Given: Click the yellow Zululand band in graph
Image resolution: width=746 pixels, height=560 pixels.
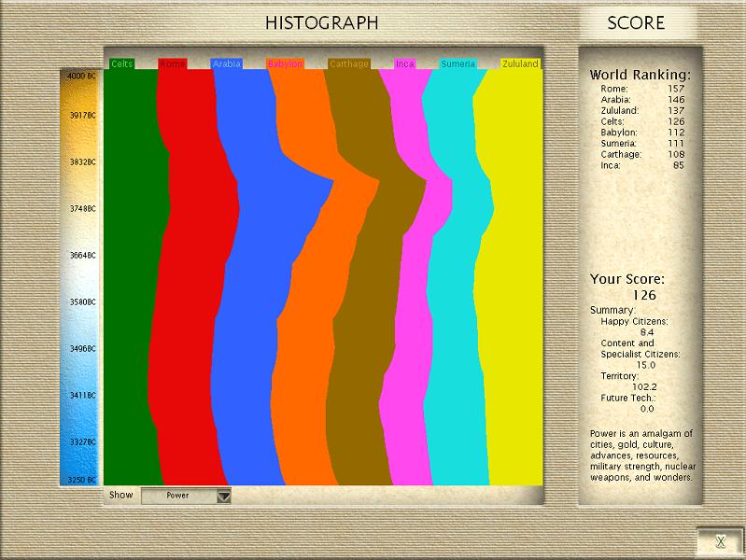Looking at the screenshot, I should (x=512, y=280).
